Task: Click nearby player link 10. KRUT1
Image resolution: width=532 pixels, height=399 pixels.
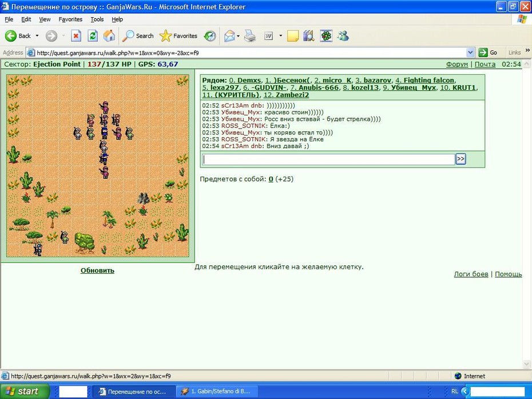Action: (x=458, y=87)
